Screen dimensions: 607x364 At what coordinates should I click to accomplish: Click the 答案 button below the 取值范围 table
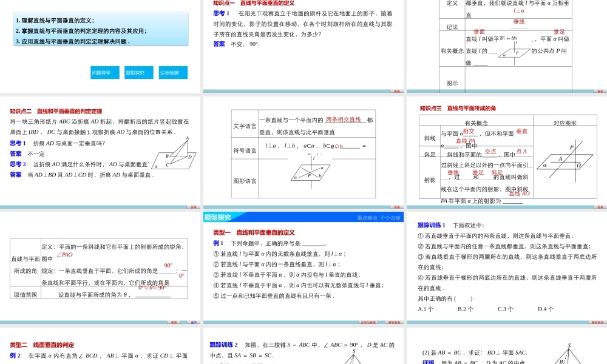[174, 322]
